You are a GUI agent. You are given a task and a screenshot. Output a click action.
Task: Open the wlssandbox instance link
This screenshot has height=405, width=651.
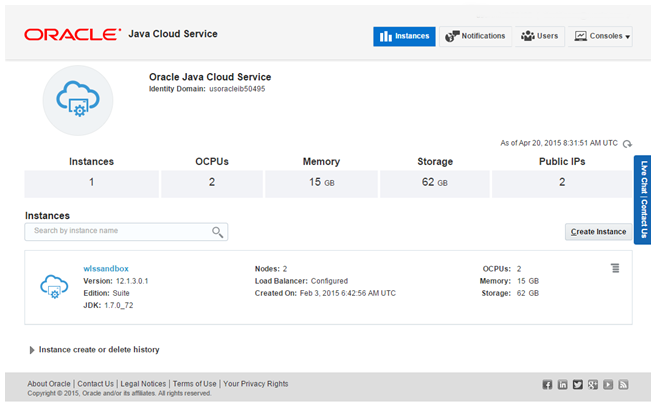pos(105,268)
